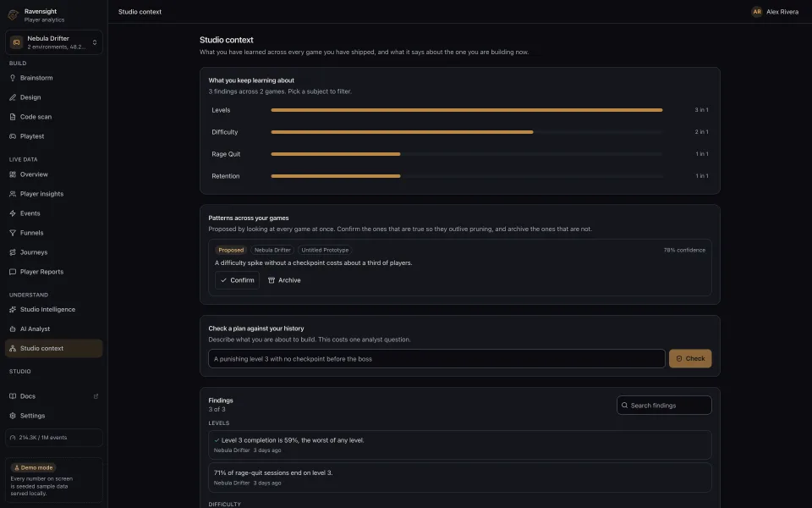The height and width of the screenshot is (508, 812).
Task: Click the checkmark icon in Confirm
Action: pyautogui.click(x=223, y=280)
